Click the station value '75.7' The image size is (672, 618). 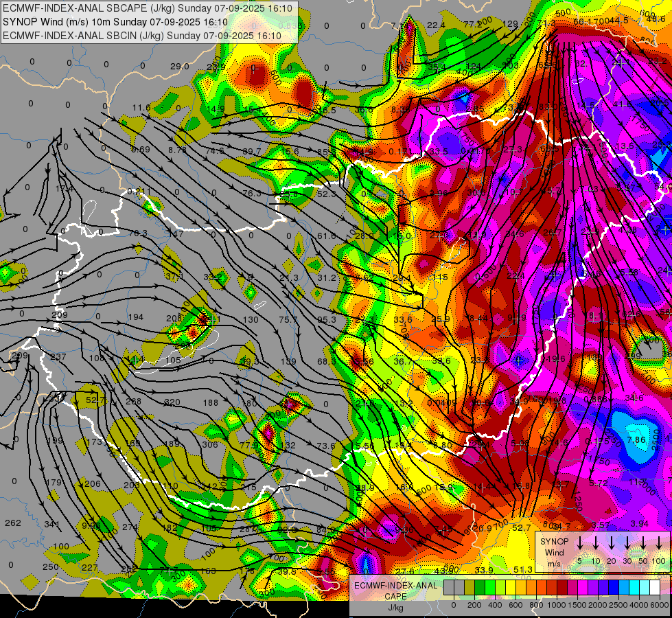288,319
